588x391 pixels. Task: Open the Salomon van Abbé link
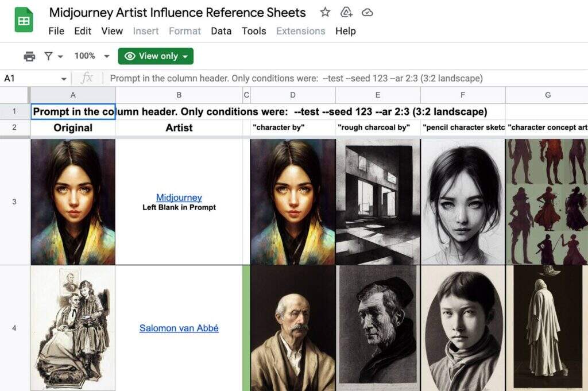(179, 328)
